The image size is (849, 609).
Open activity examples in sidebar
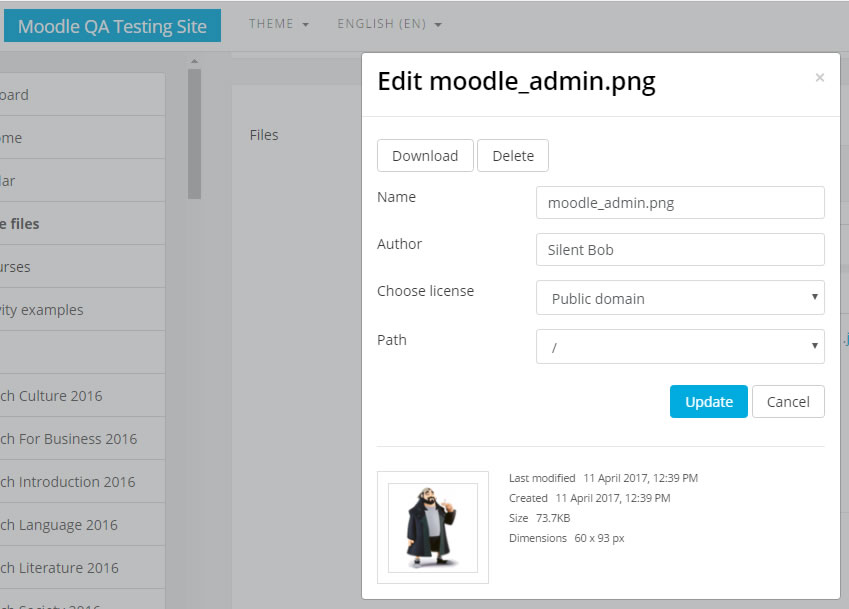click(x=82, y=310)
